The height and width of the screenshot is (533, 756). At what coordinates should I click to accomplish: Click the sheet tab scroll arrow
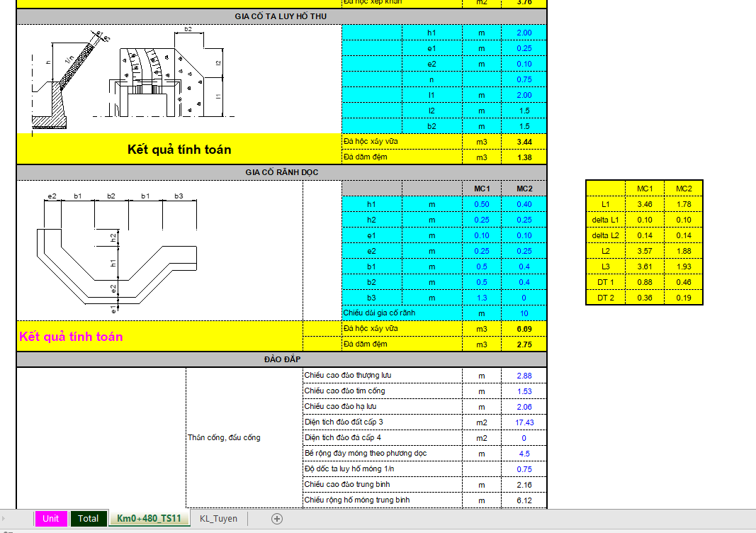click(4, 518)
